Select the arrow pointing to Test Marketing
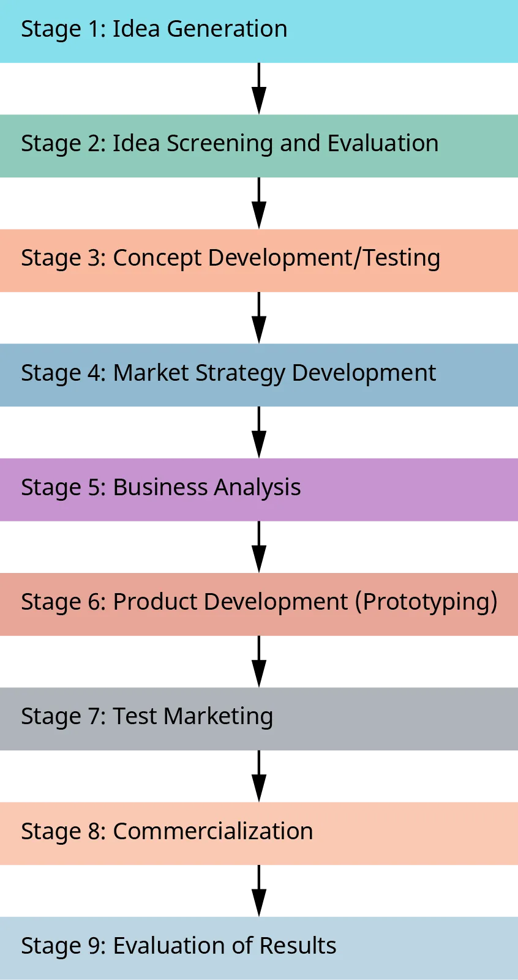Viewport: 518px width, 980px height. (260, 662)
